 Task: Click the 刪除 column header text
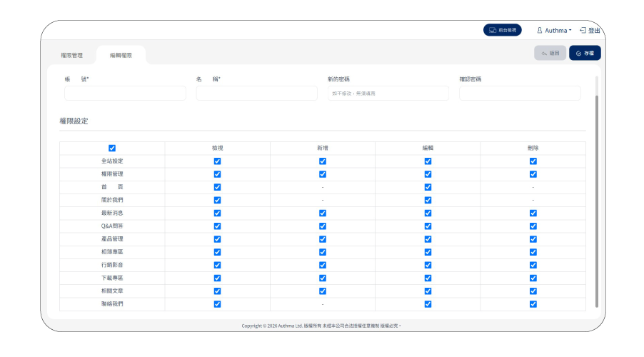[x=533, y=148]
